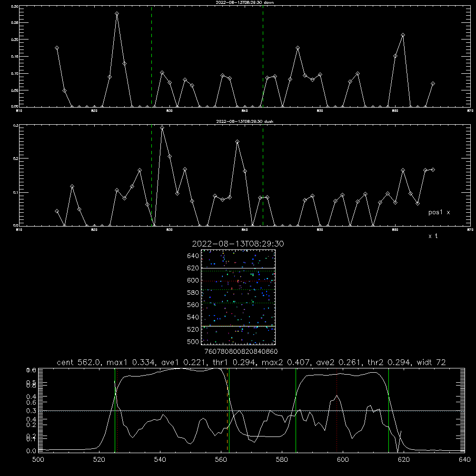Click the solid green vertical line just right of the orange dashes

(229, 410)
